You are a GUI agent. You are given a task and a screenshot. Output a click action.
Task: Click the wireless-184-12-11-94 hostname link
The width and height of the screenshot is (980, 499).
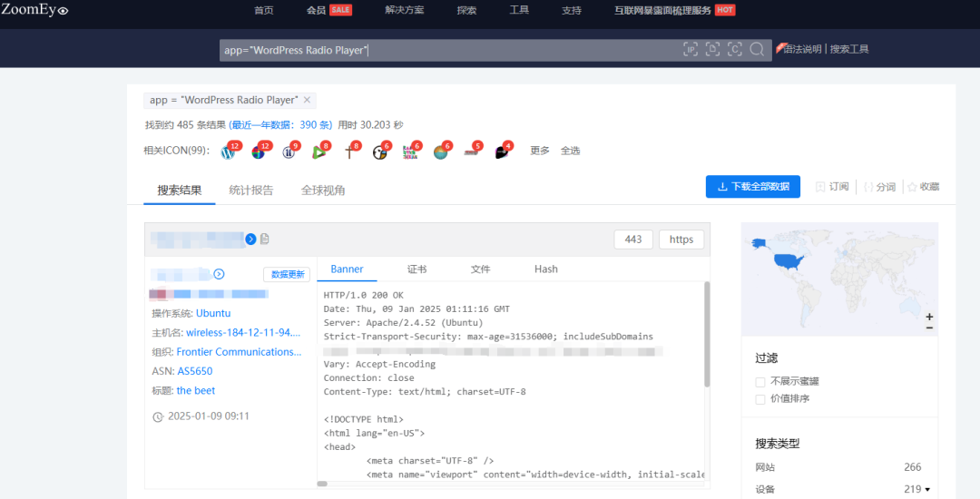point(243,333)
